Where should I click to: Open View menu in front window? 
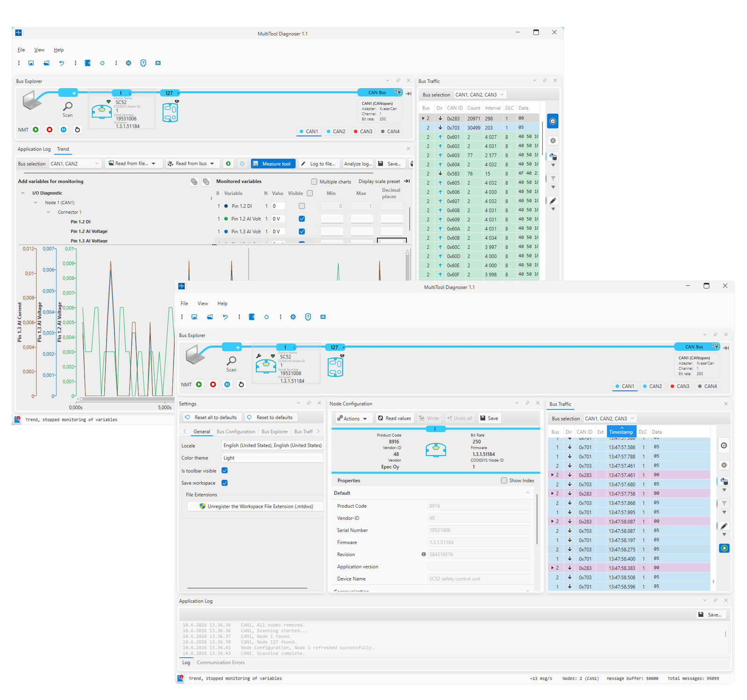click(203, 303)
